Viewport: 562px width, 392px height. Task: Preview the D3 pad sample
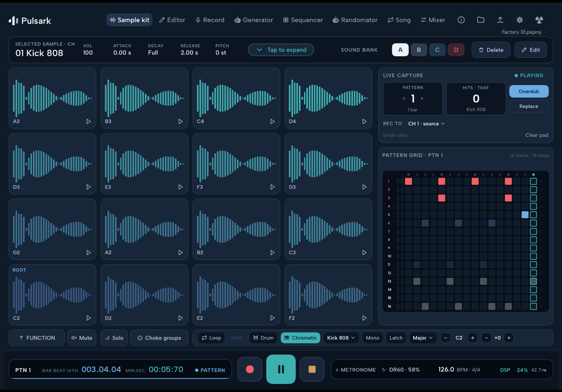(x=88, y=187)
